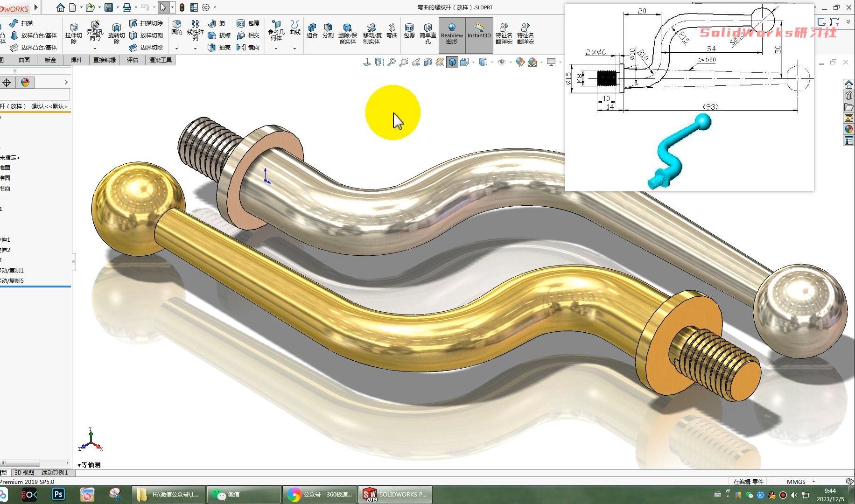Open the 运动算例 1 motion study tab
The image size is (855, 504).
[55, 473]
